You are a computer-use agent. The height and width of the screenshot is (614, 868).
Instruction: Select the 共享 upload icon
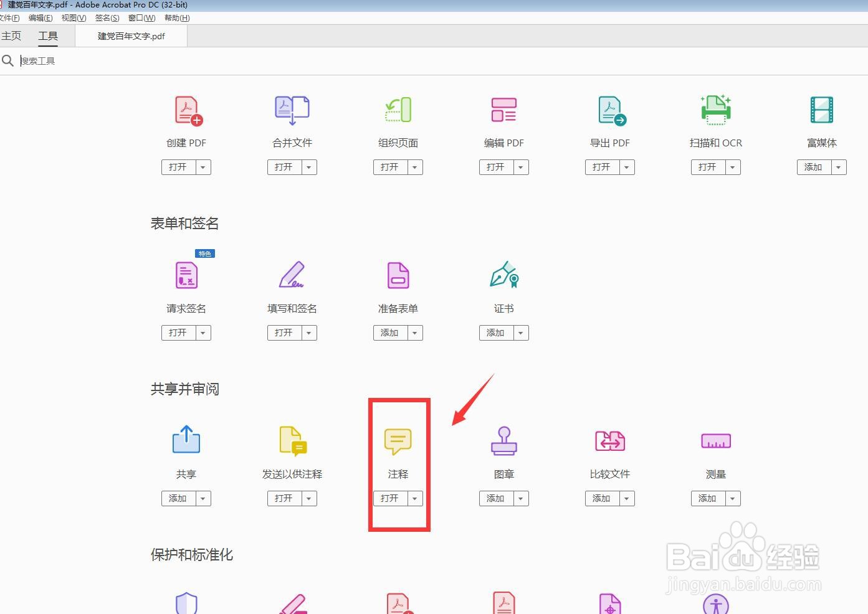(186, 440)
